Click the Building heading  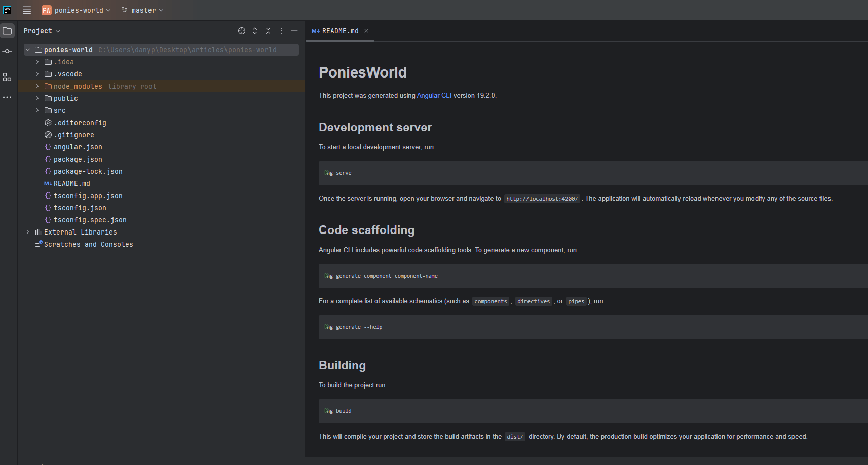pyautogui.click(x=343, y=365)
